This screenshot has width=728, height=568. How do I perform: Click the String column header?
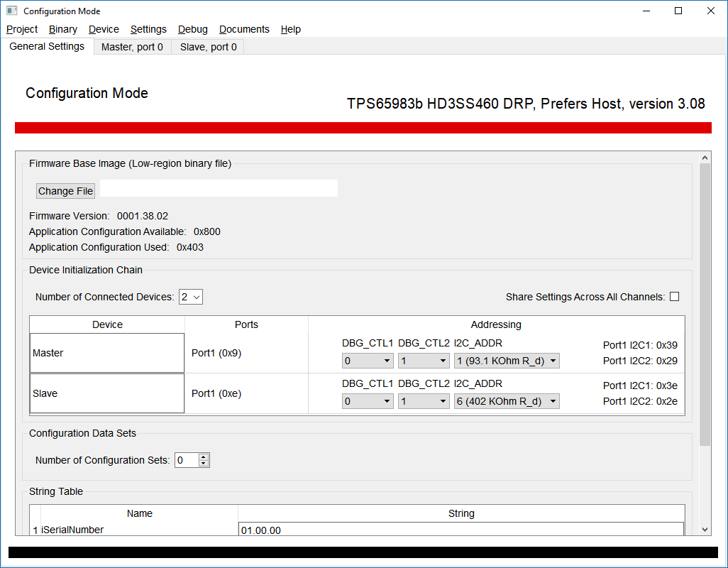tap(461, 513)
